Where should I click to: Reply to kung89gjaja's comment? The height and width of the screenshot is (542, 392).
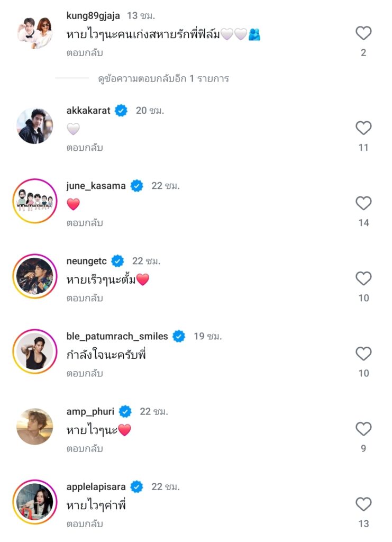[85, 53]
